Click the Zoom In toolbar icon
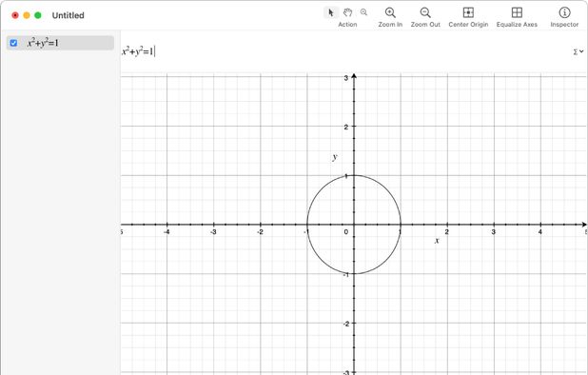The height and width of the screenshot is (375, 588). point(390,12)
